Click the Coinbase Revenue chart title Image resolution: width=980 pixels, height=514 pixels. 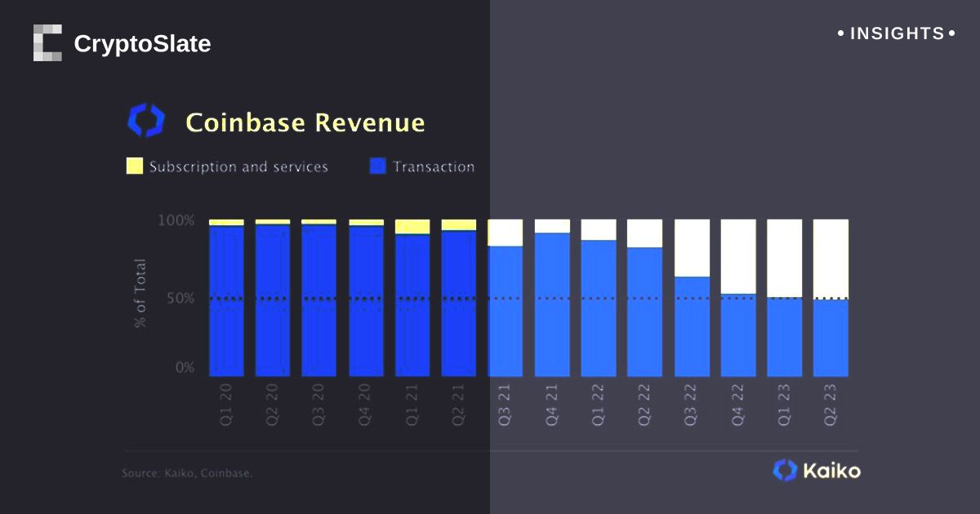(x=305, y=122)
